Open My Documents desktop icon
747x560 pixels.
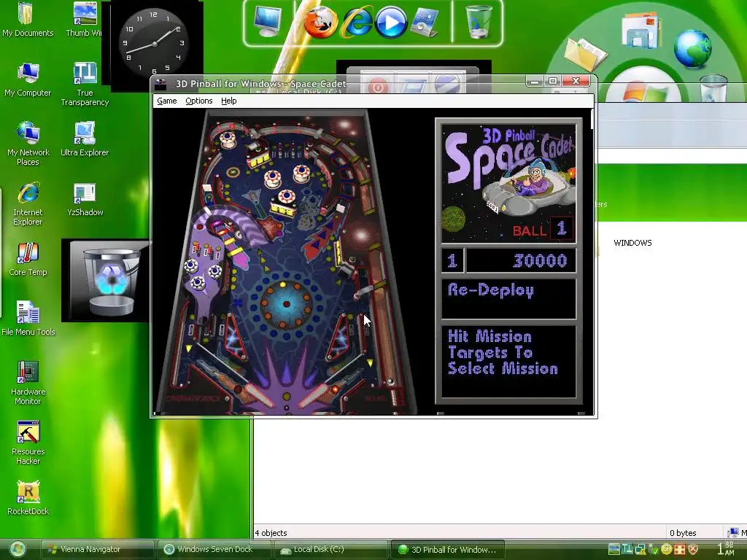28,19
